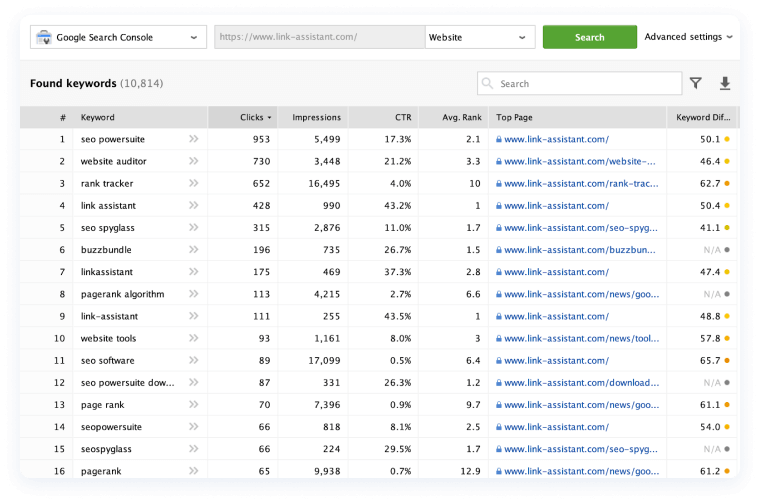Click the Google Search Console logo icon

tap(43, 38)
